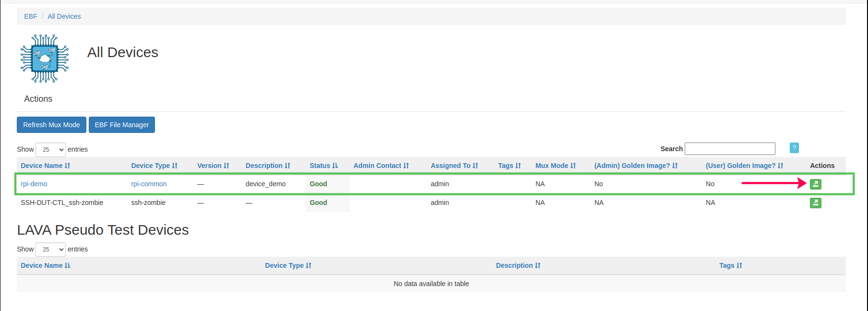Sort table by Assigned To column
Screen dimensions: 868x311
454,166
